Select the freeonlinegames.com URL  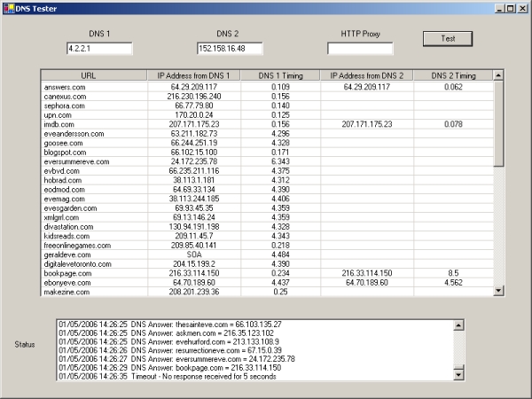(77, 246)
